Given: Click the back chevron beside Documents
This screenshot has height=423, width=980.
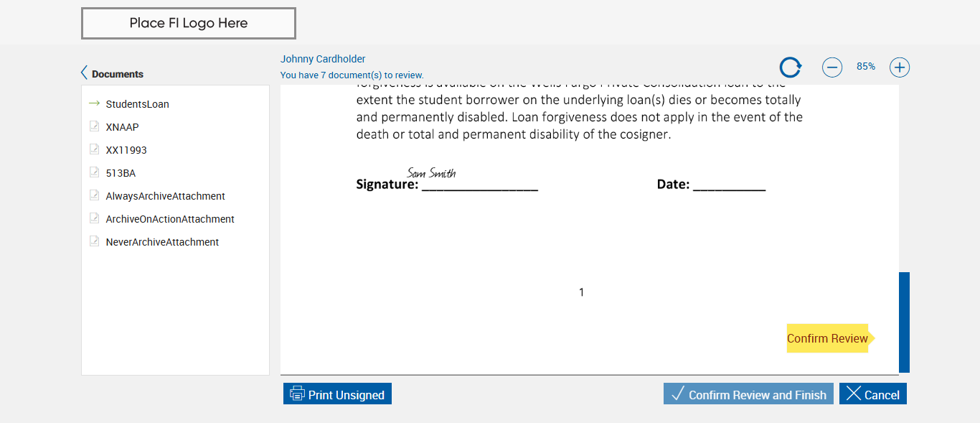Looking at the screenshot, I should pos(85,73).
